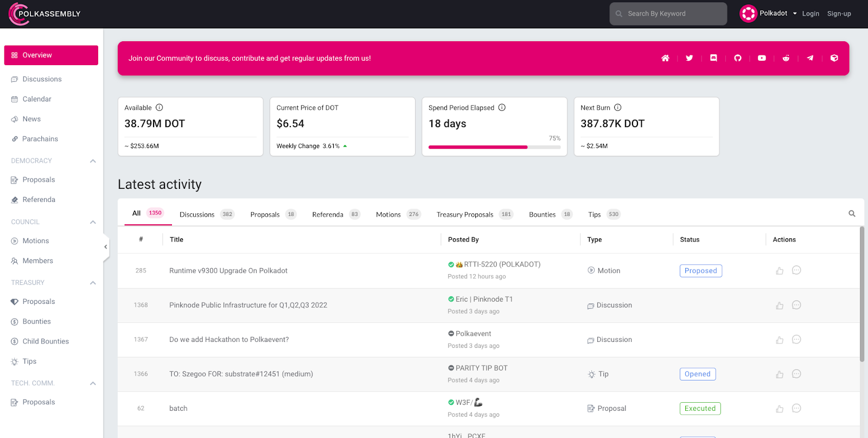This screenshot has width=868, height=438.
Task: Like the batch proposal row
Action: 780,409
